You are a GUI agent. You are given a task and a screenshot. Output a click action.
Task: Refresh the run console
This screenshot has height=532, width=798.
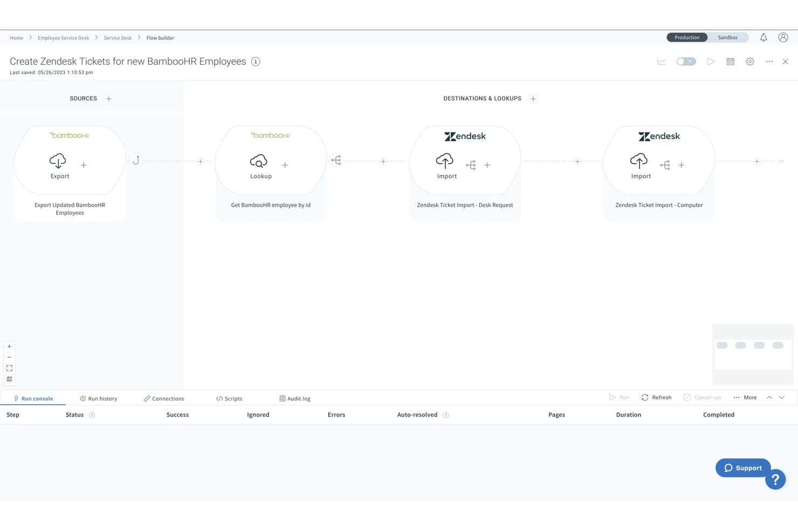pos(656,397)
